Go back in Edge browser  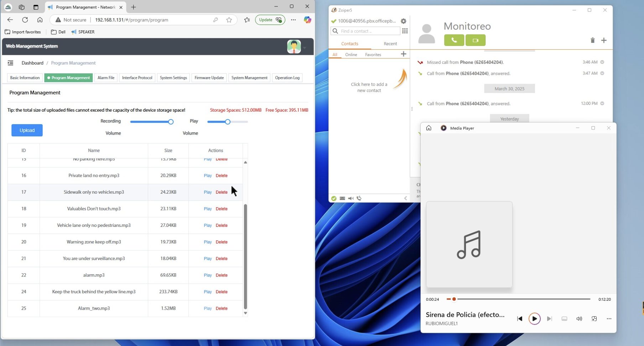tap(10, 20)
